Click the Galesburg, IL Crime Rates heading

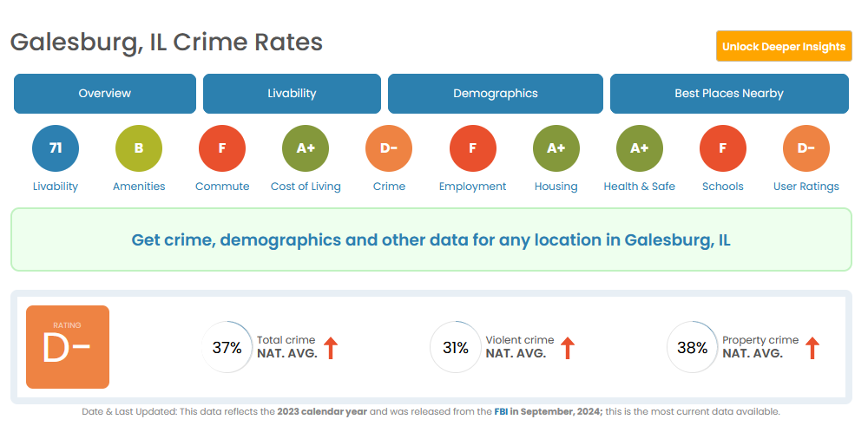pyautogui.click(x=167, y=43)
